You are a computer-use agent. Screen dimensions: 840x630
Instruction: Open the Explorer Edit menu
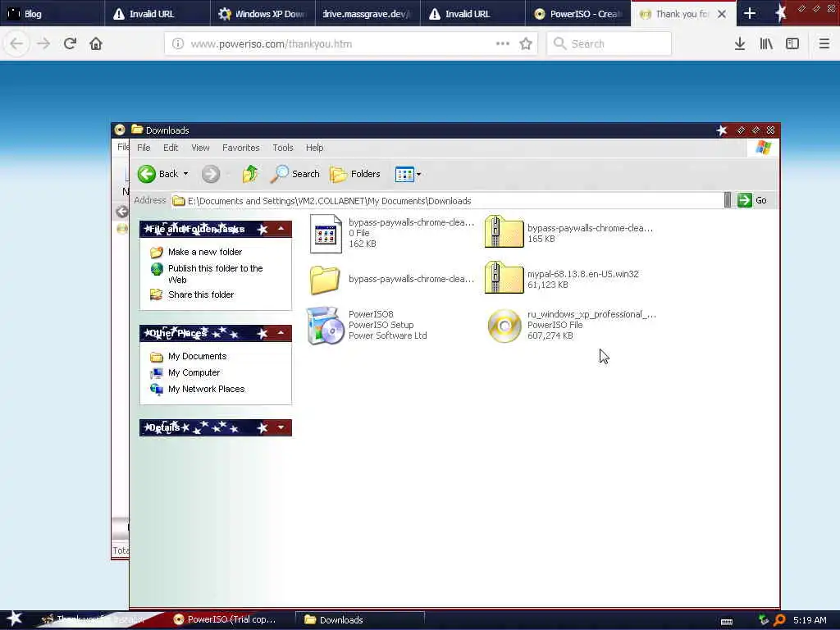coord(171,148)
